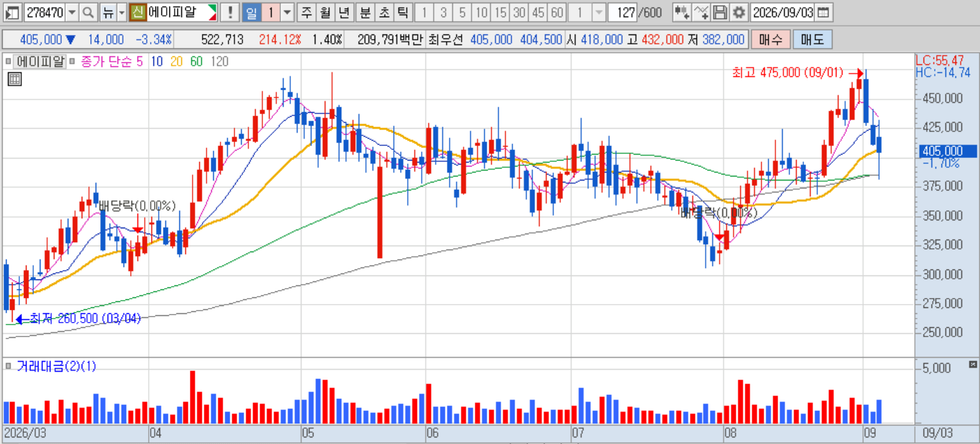Click the small button in the volume panel corner

pos(973,364)
